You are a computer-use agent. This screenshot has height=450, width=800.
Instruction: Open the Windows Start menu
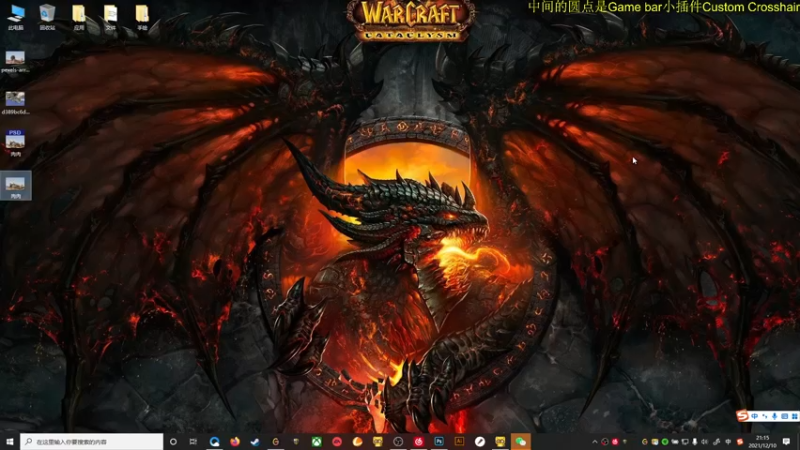point(9,442)
